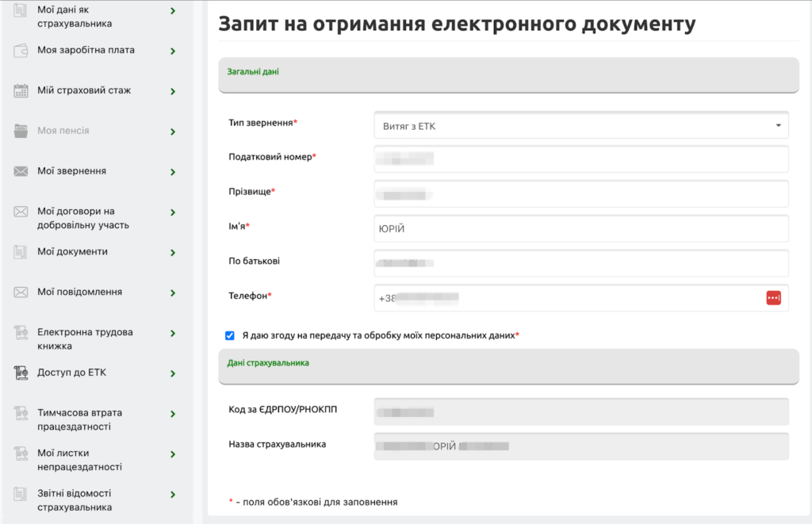This screenshot has width=812, height=524.
Task: Click the 'Тимчасова втрата працездатності' icon
Action: 19,412
